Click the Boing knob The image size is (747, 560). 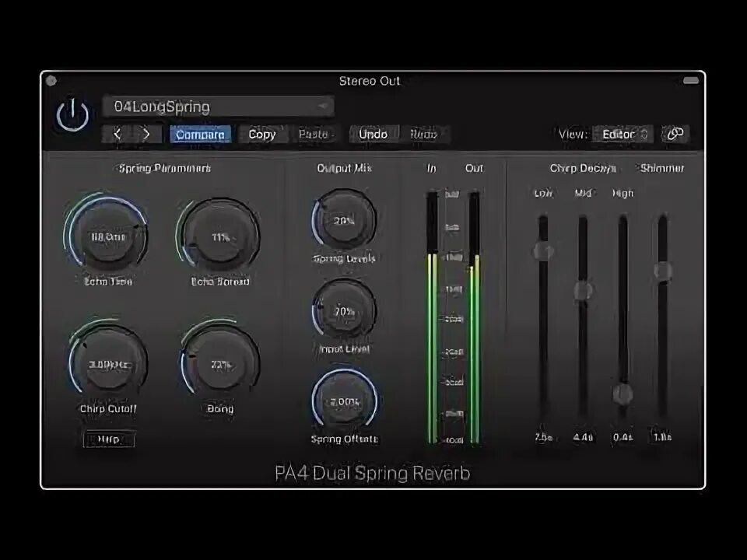pos(220,364)
